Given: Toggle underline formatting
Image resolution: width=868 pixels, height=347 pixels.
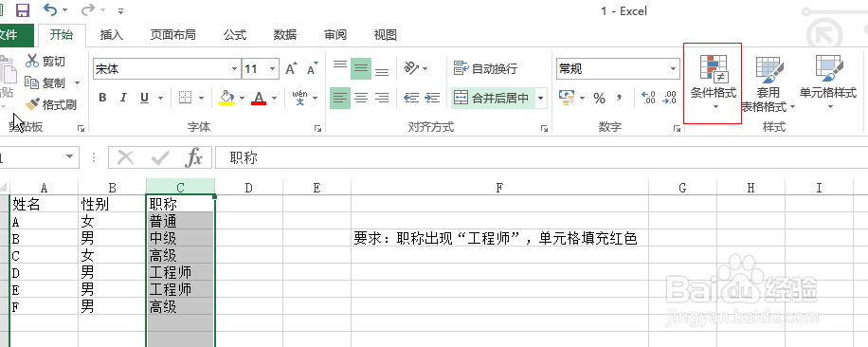Looking at the screenshot, I should (x=144, y=98).
